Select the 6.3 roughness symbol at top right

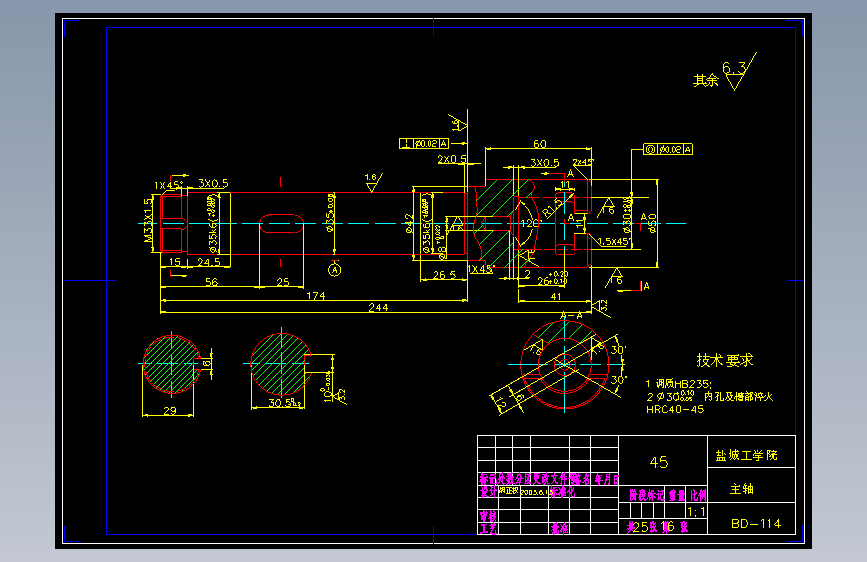click(739, 72)
